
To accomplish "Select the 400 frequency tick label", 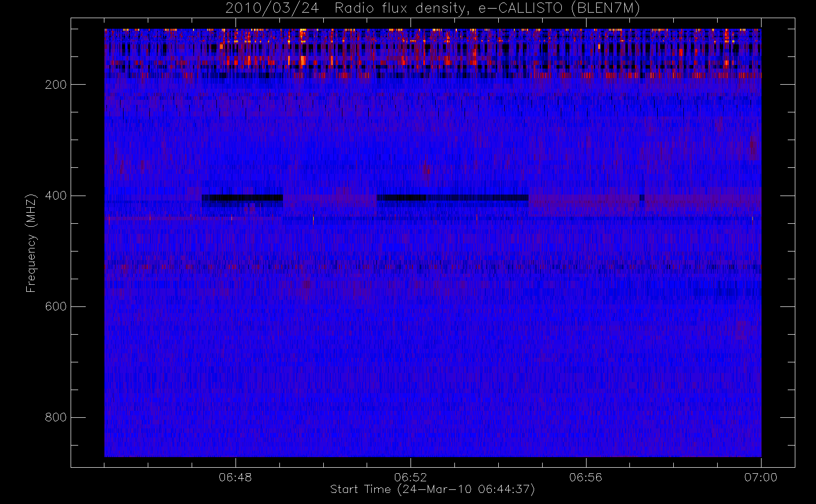I will click(55, 196).
